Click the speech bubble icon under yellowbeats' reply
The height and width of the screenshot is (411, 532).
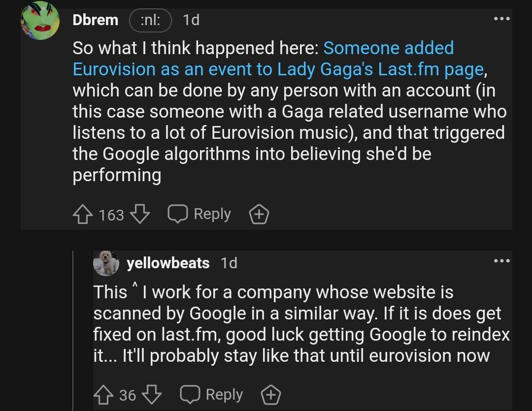(x=190, y=394)
